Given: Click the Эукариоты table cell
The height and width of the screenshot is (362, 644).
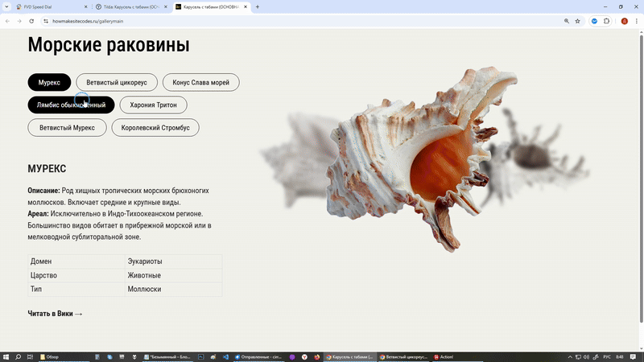Looking at the screenshot, I should [173, 261].
